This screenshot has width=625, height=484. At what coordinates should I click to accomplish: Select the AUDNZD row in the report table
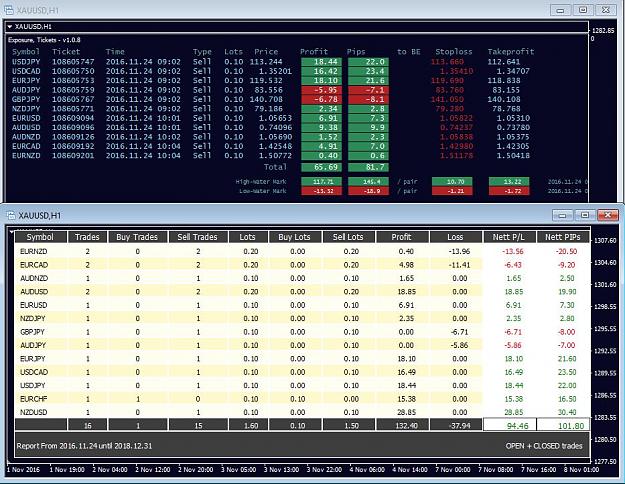(x=302, y=278)
